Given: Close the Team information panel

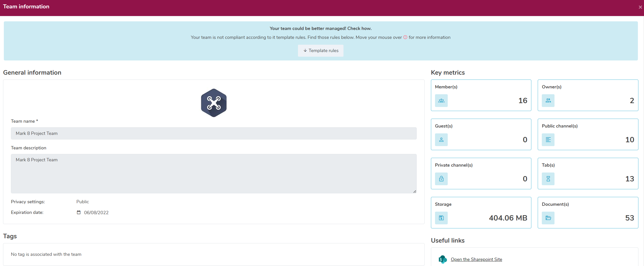Looking at the screenshot, I should (640, 7).
